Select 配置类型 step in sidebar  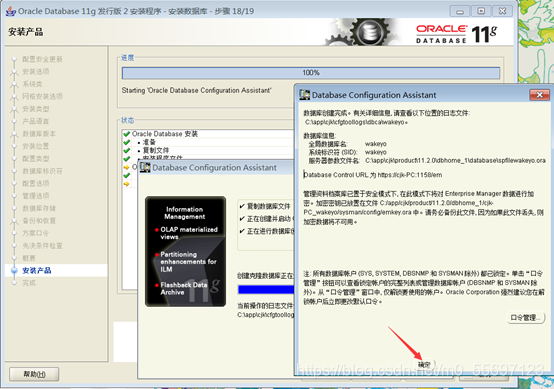(36, 158)
